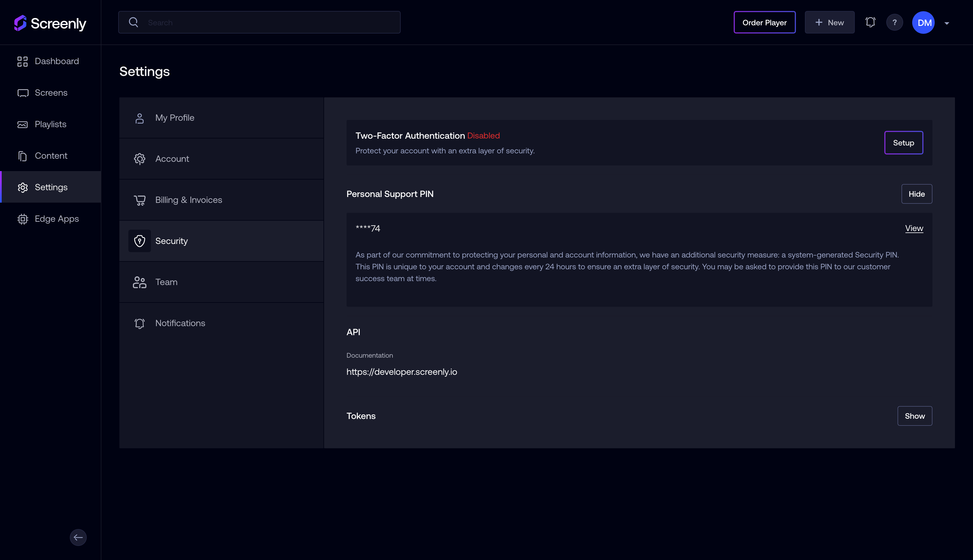The image size is (973, 560).
Task: Hide the Personal Support PIN panel
Action: click(x=917, y=194)
